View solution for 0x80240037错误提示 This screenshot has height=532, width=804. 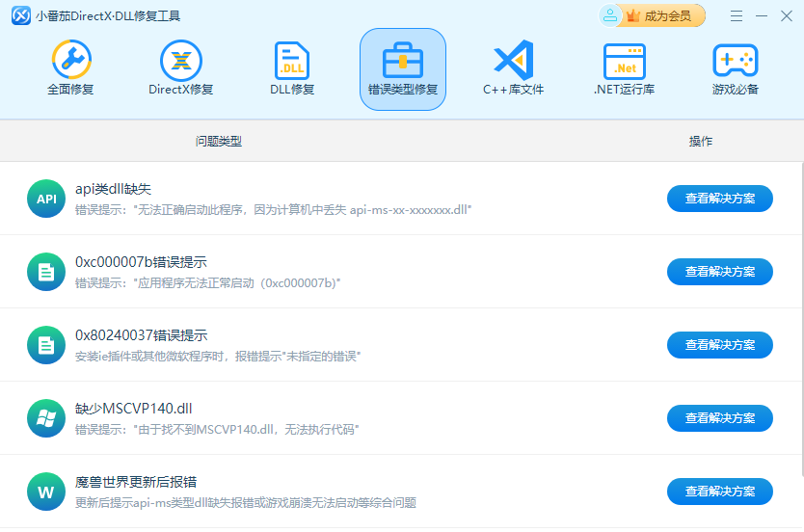[x=719, y=345]
